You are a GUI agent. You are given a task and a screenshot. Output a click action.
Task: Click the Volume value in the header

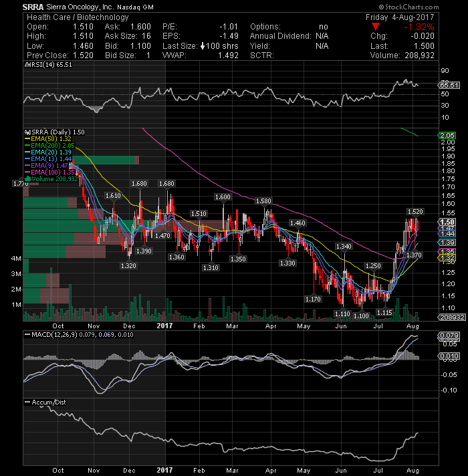click(419, 55)
